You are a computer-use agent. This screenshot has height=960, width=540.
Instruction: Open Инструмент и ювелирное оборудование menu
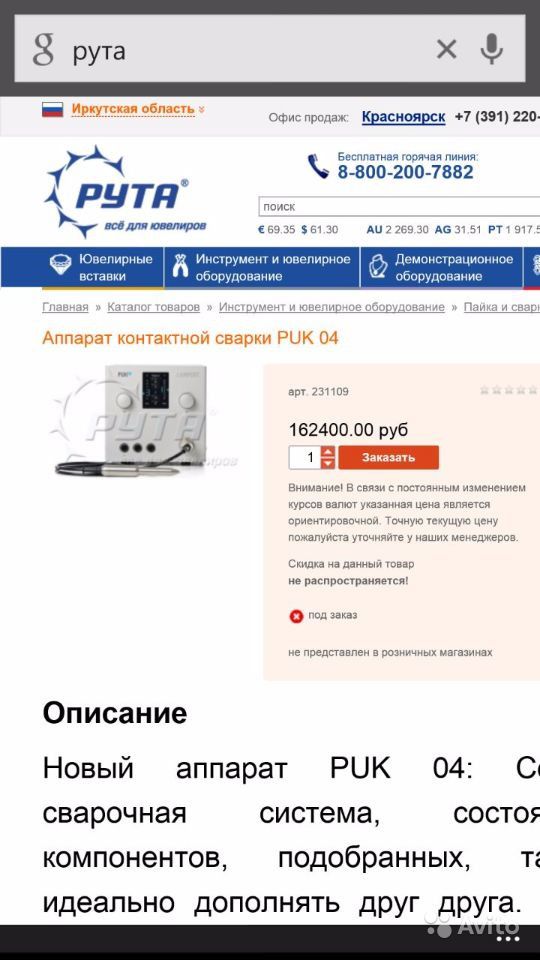point(262,267)
